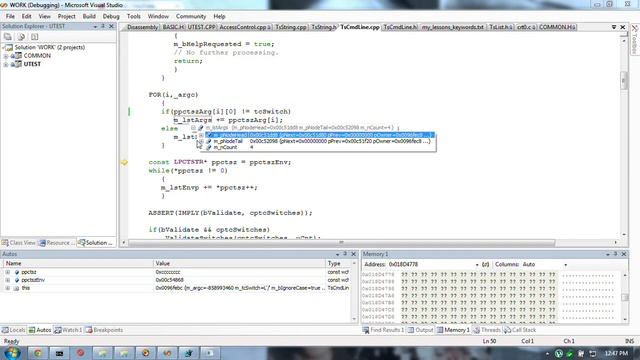The image size is (640, 360).
Task: Pin the Solution Explorer auto-hide icon
Action: point(103,26)
